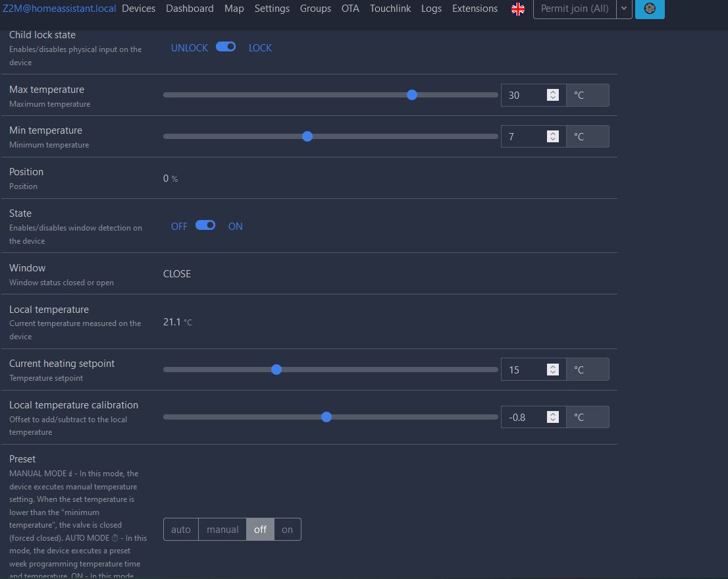Screen dimensions: 728x579
Task: Toggle the window detection State switch
Action: 205,225
